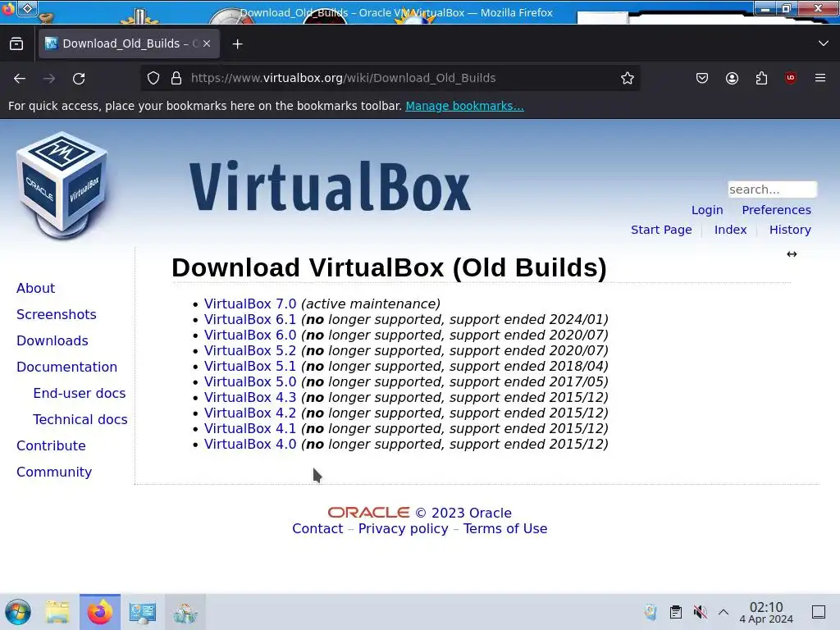View site security padlock info
Viewport: 840px width, 630px height.
click(176, 78)
